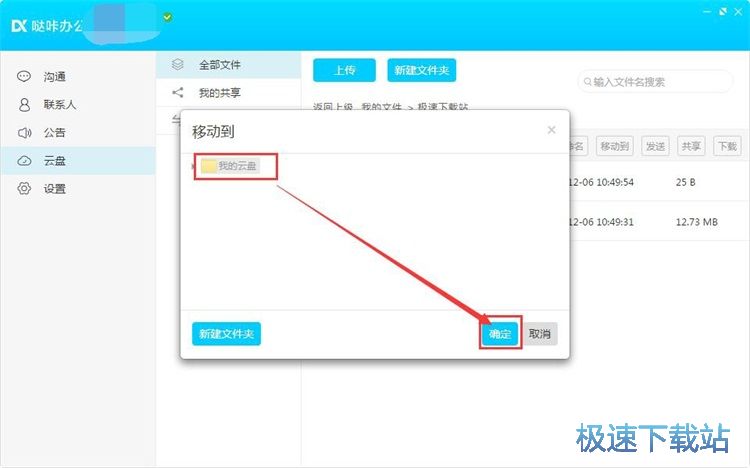
Task: Open 设置 settings in the sidebar
Action: pyautogui.click(x=77, y=189)
